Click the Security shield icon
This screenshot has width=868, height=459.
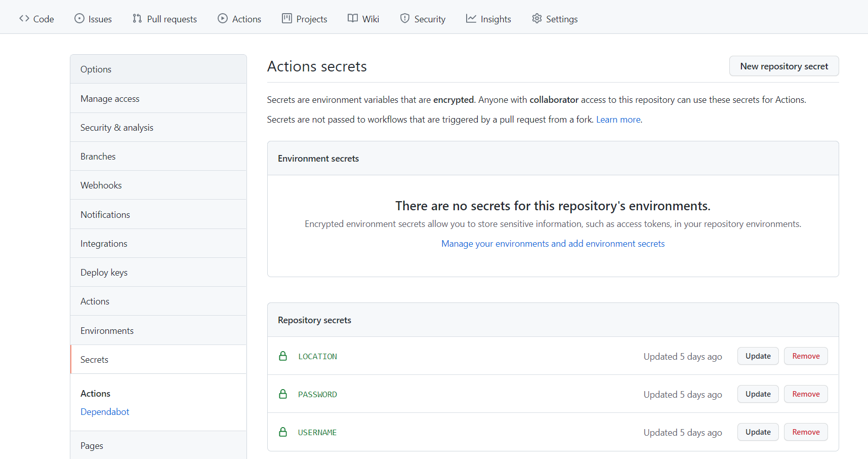click(405, 19)
